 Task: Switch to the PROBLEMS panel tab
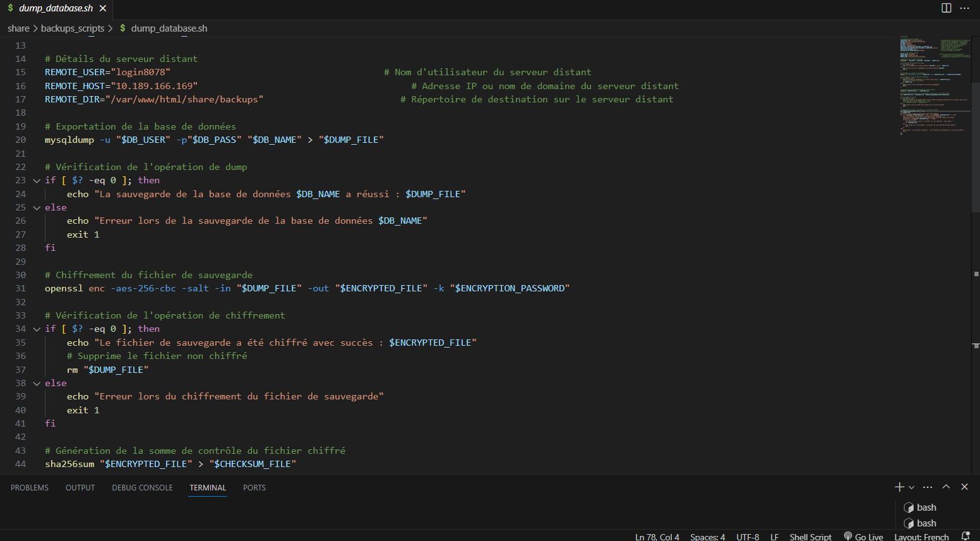click(x=30, y=488)
